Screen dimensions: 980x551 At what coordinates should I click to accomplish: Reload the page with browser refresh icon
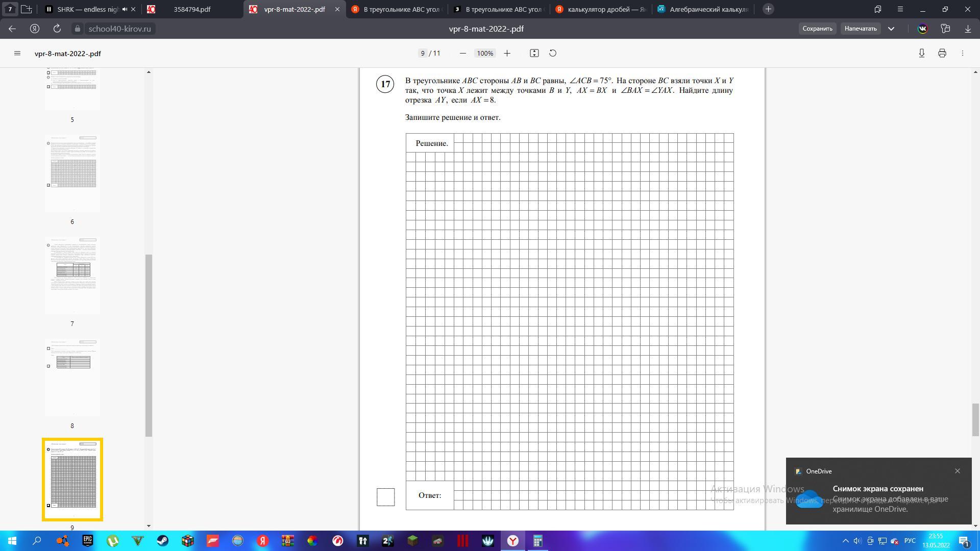click(57, 29)
